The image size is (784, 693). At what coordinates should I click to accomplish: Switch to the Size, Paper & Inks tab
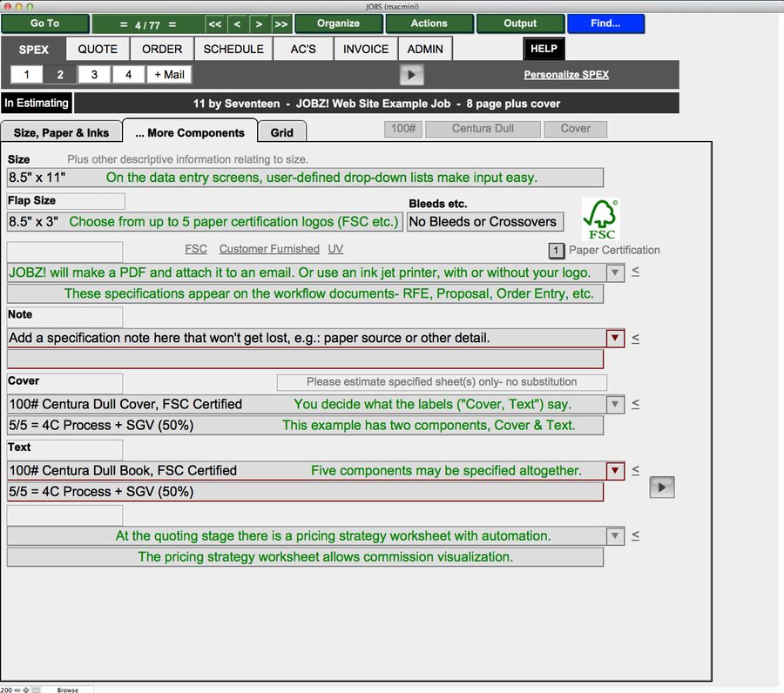coord(61,131)
